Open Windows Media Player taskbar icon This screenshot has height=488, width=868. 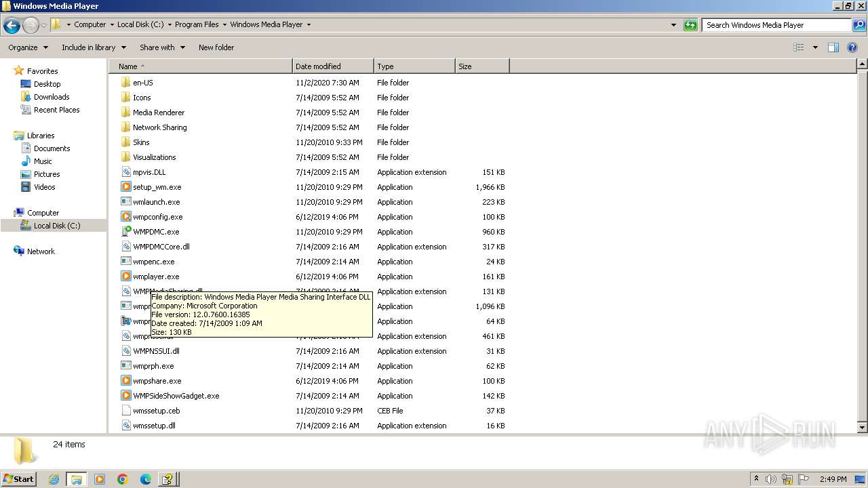[100, 479]
